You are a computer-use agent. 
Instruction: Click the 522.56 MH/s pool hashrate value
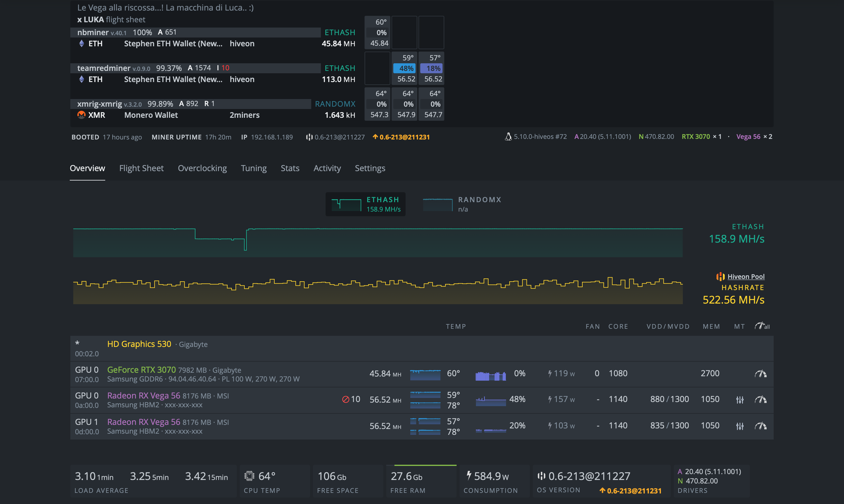(733, 299)
